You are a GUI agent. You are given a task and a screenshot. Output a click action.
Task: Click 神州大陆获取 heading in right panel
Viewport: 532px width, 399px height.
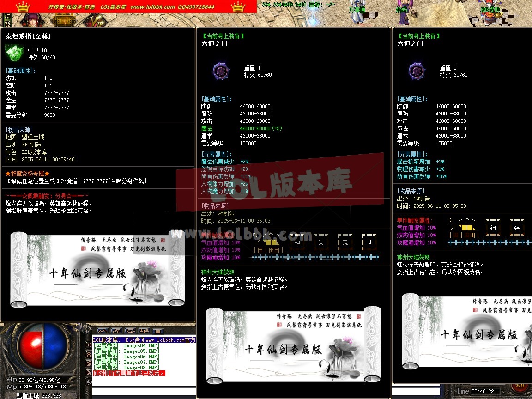(x=413, y=258)
